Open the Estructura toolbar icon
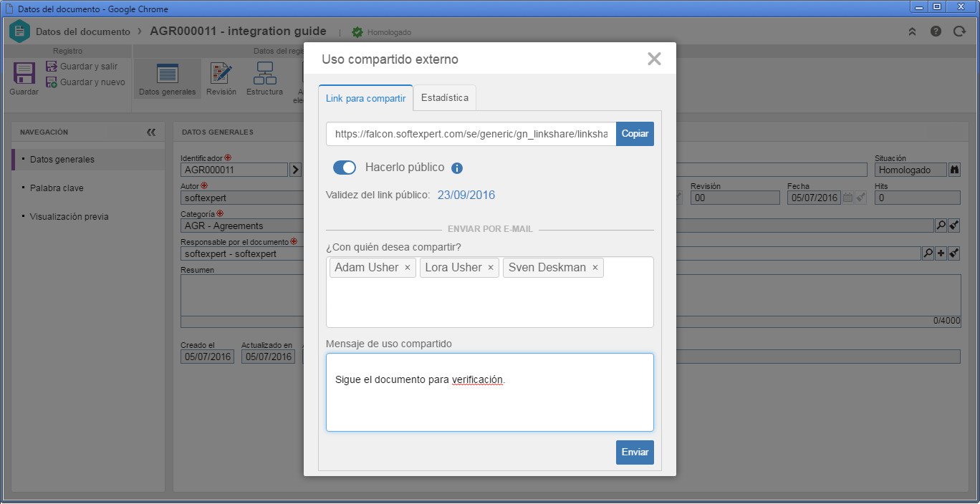980x504 pixels. pos(264,74)
